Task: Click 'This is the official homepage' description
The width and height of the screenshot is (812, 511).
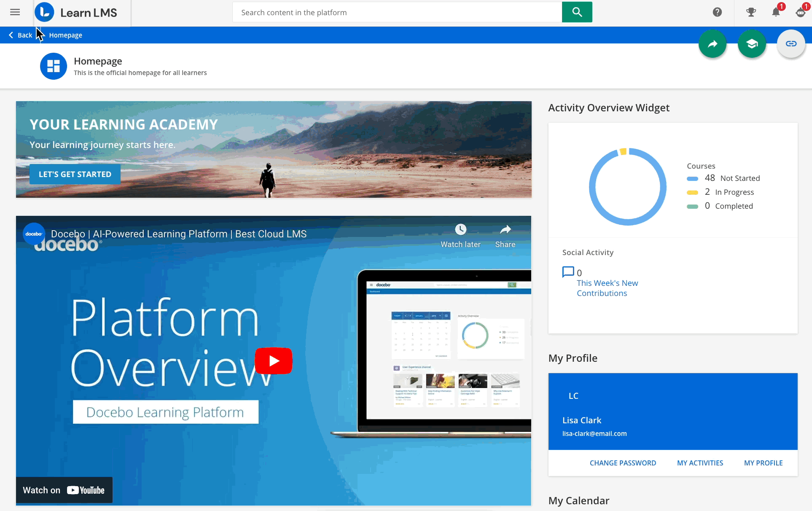Action: 140,73
